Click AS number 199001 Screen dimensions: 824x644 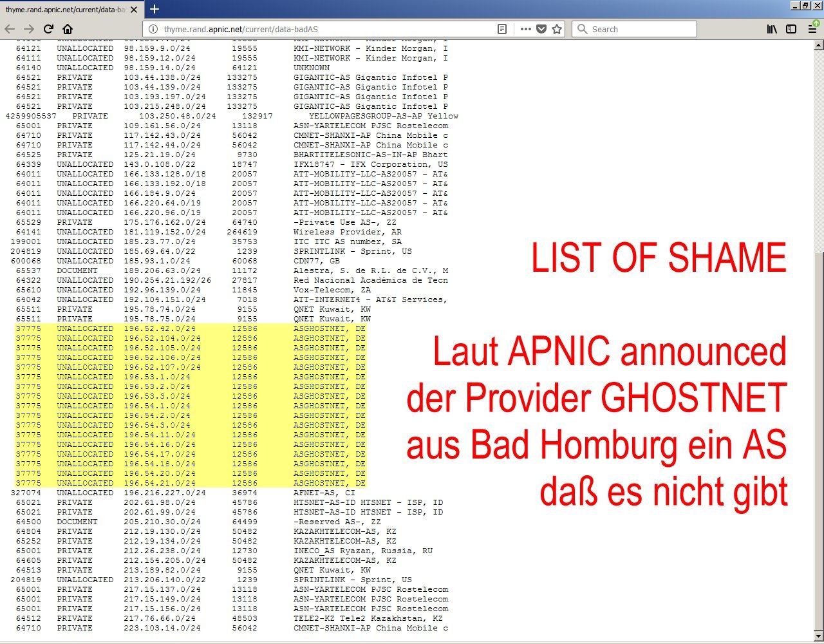[26, 241]
